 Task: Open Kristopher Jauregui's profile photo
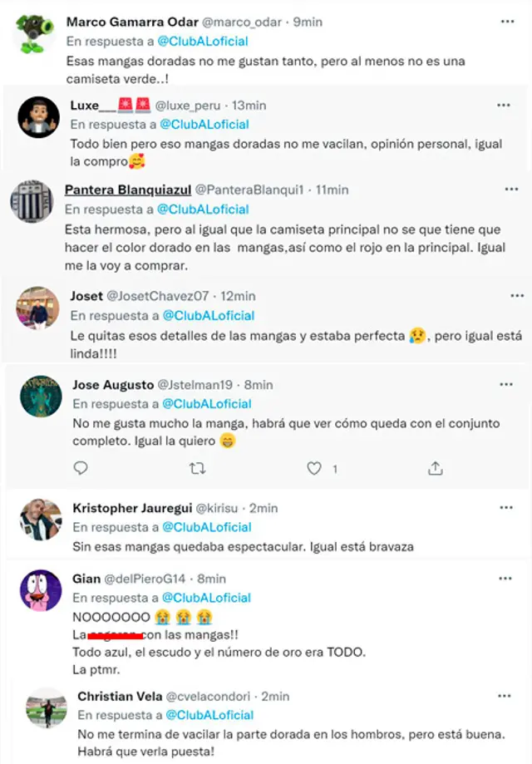[41, 520]
